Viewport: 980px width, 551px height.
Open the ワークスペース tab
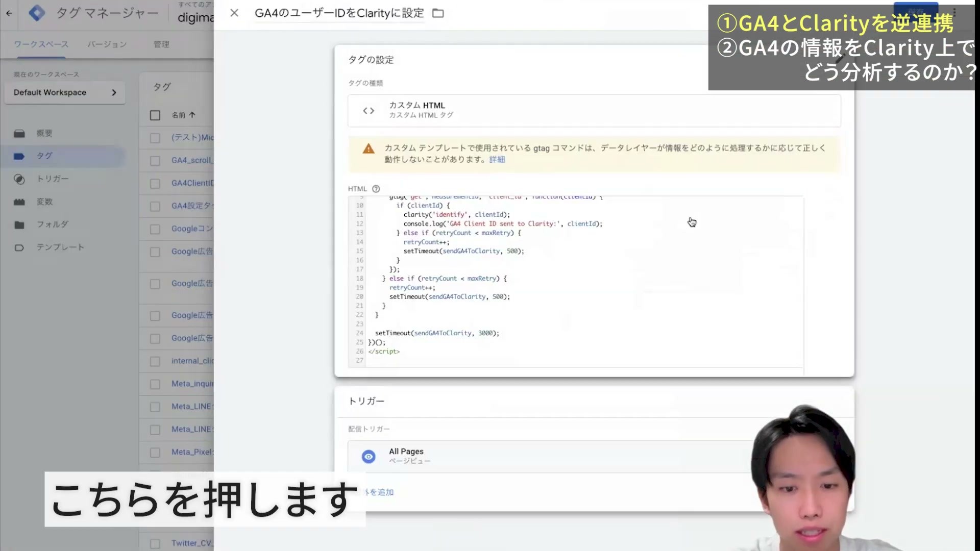tap(41, 44)
